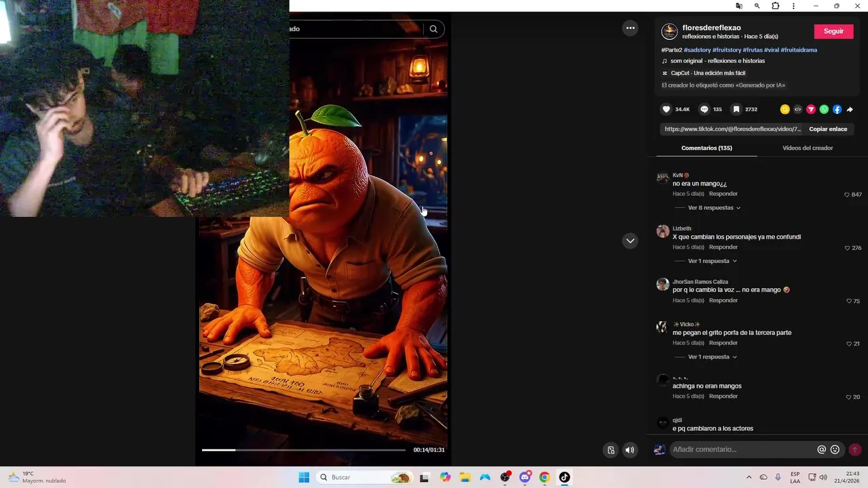Post comment with the red send arrow
The image size is (868, 488).
(855, 449)
